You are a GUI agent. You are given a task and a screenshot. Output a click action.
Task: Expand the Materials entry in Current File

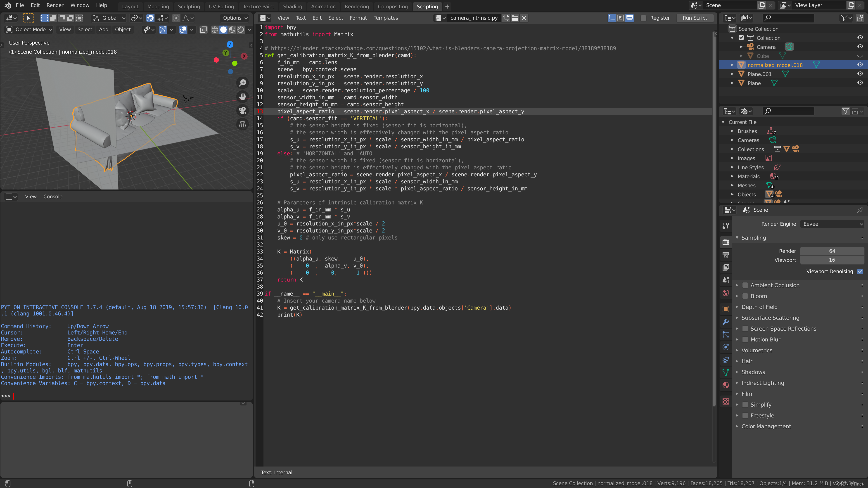click(x=732, y=176)
